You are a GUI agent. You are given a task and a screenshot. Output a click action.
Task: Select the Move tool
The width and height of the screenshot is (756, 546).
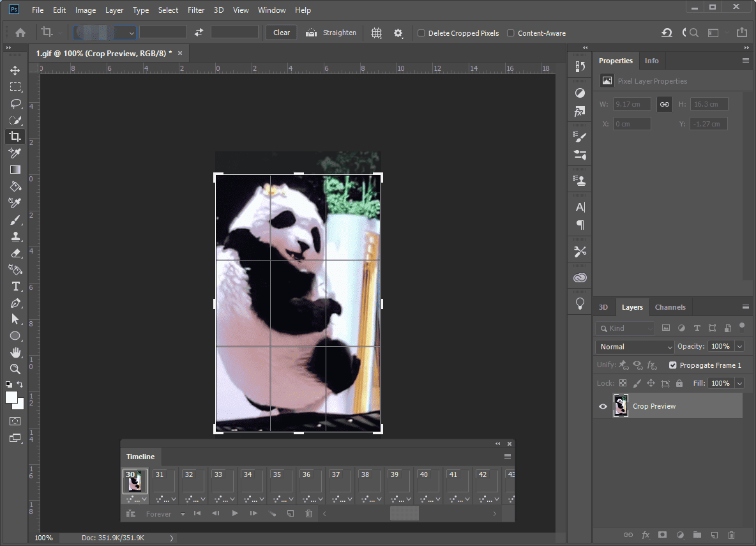(15, 70)
